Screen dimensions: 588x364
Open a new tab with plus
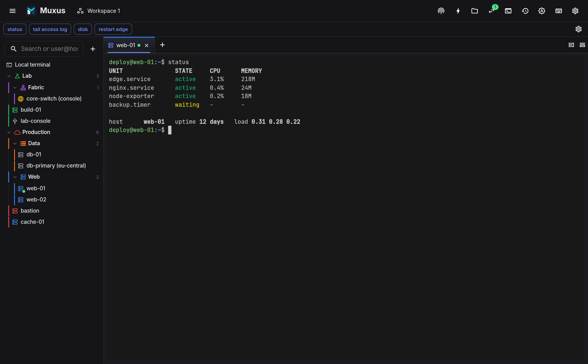[x=162, y=45]
